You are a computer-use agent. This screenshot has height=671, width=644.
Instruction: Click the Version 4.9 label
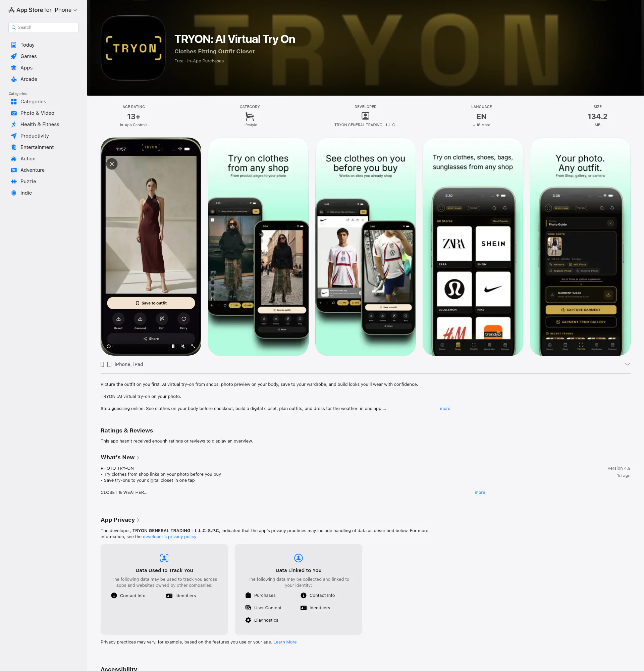pyautogui.click(x=619, y=468)
